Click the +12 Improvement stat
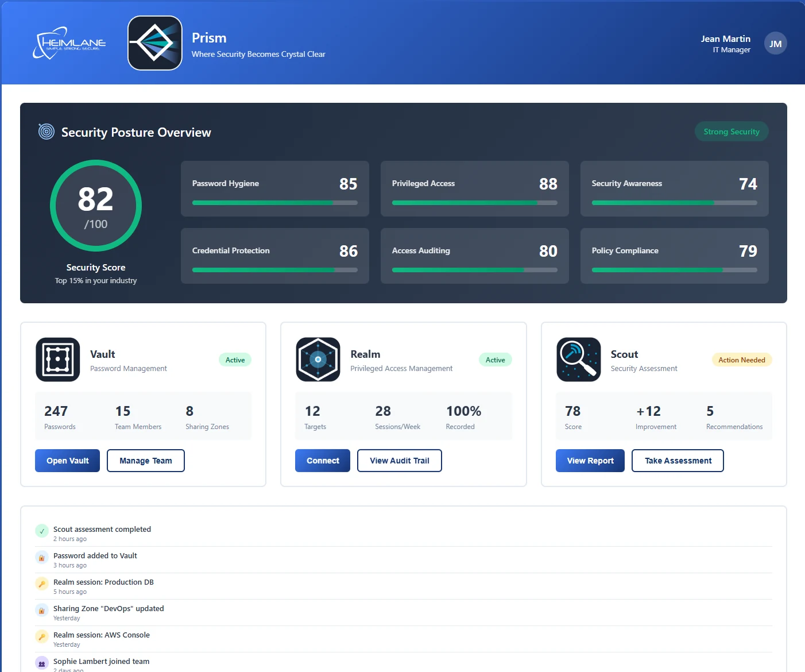The height and width of the screenshot is (672, 805). [656, 417]
